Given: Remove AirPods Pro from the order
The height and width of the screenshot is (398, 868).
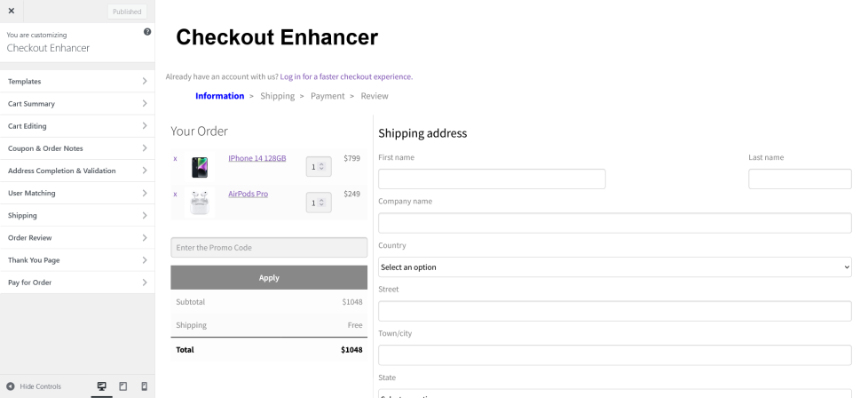Looking at the screenshot, I should pyautogui.click(x=175, y=194).
